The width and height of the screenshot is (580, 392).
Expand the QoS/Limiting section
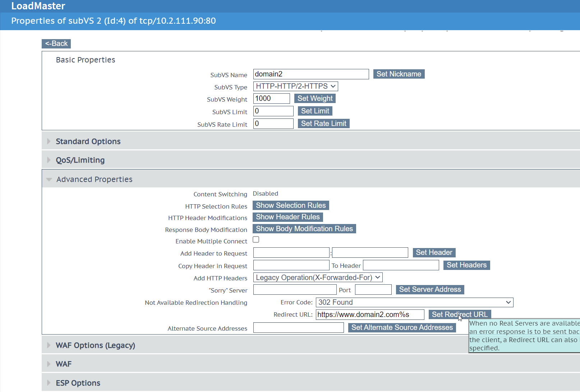(311, 160)
